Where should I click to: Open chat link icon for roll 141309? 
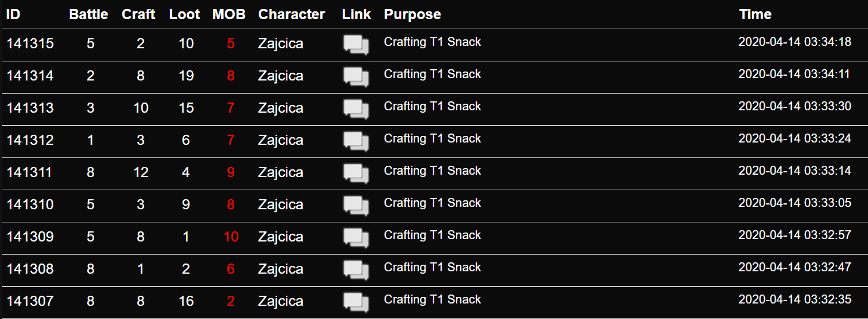[356, 238]
